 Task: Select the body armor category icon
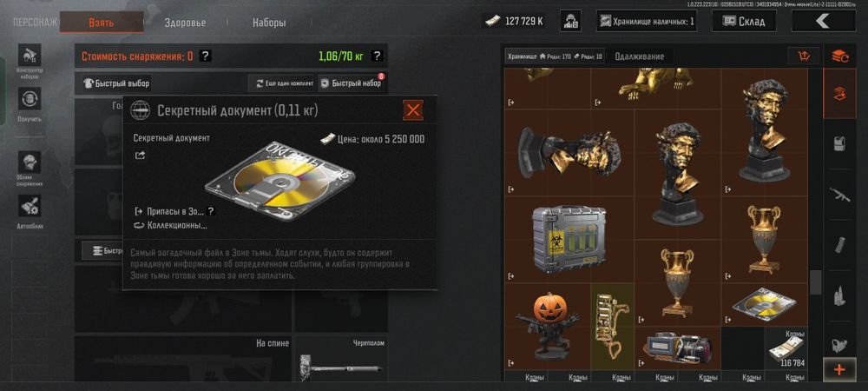839,143
